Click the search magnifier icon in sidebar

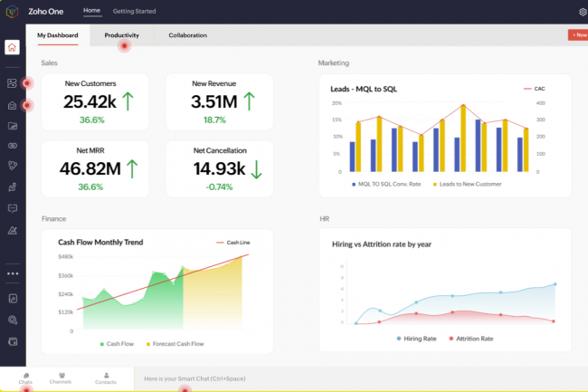12,320
